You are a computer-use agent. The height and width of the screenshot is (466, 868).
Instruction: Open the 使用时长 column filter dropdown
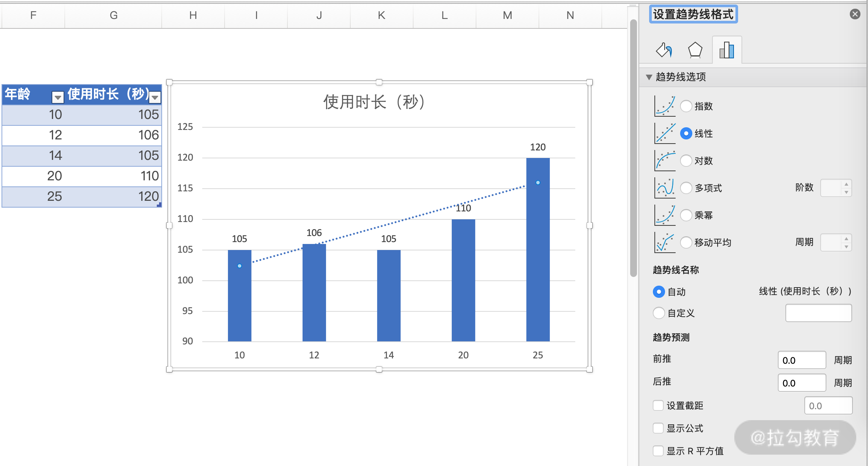pyautogui.click(x=155, y=97)
